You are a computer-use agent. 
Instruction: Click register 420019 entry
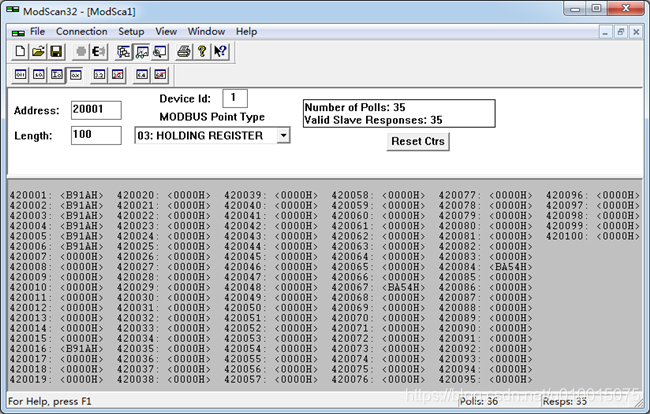(57, 380)
